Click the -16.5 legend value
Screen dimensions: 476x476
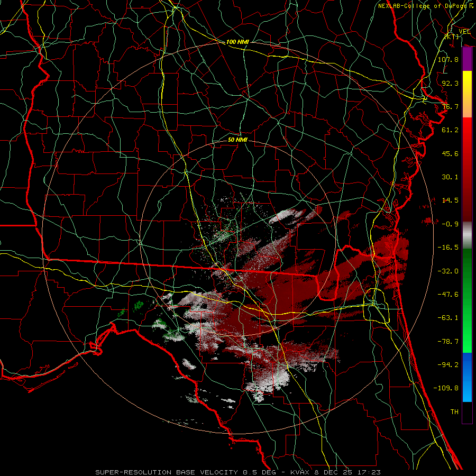click(x=448, y=248)
